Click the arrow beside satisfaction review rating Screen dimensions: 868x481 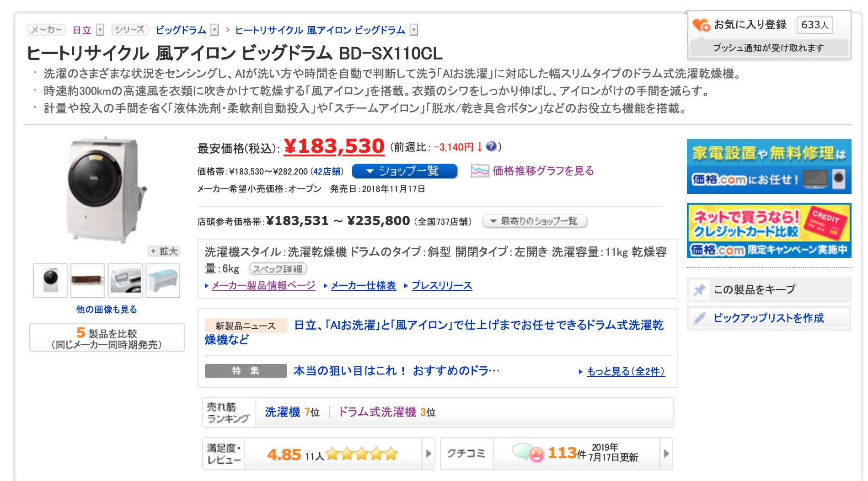point(429,454)
